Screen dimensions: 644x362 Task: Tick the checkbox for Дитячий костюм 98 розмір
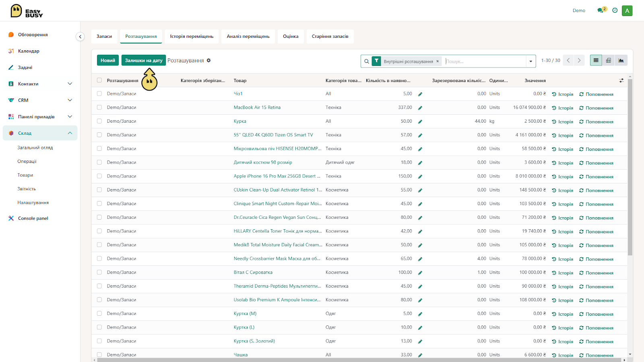click(x=99, y=162)
